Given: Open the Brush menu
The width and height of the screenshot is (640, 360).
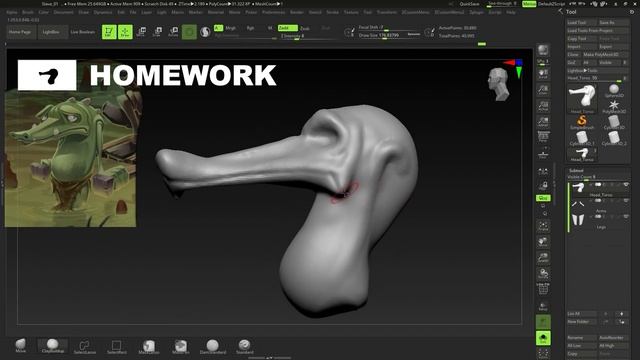Looking at the screenshot, I should point(28,12).
